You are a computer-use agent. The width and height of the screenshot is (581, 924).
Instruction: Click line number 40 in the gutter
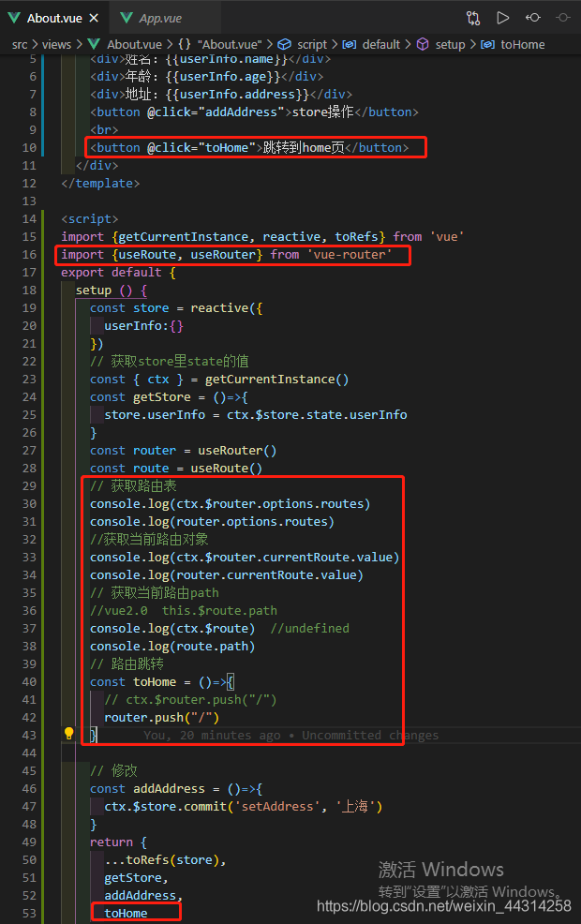click(29, 682)
